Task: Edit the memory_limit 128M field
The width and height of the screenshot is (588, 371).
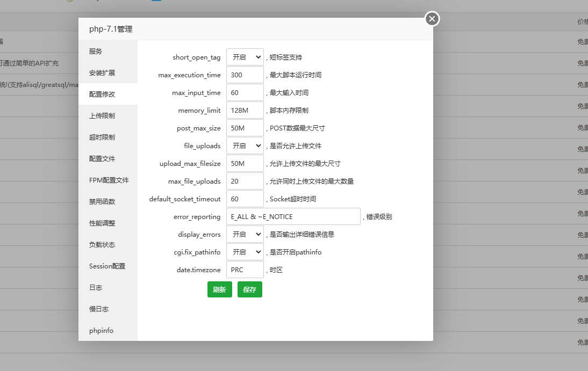Action: (245, 110)
